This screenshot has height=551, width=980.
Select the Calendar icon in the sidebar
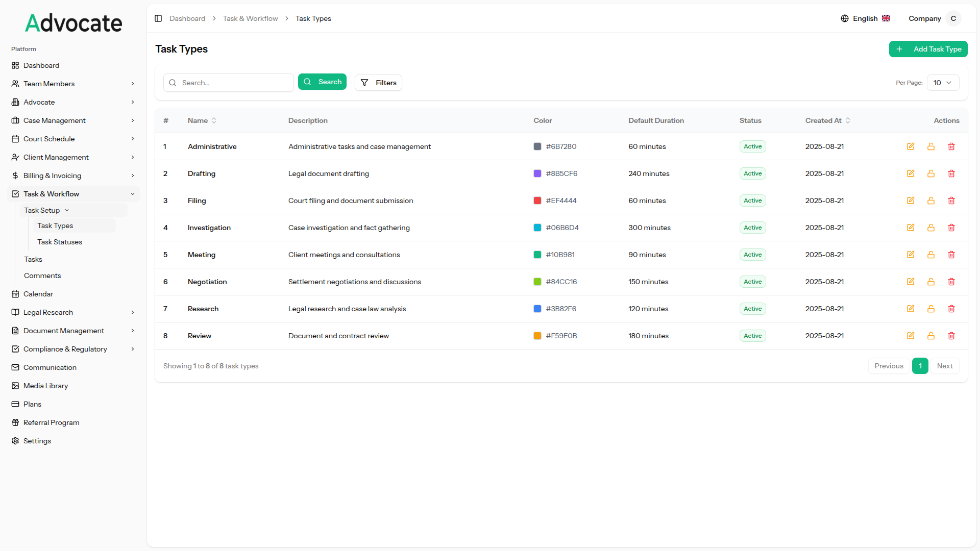pos(15,294)
